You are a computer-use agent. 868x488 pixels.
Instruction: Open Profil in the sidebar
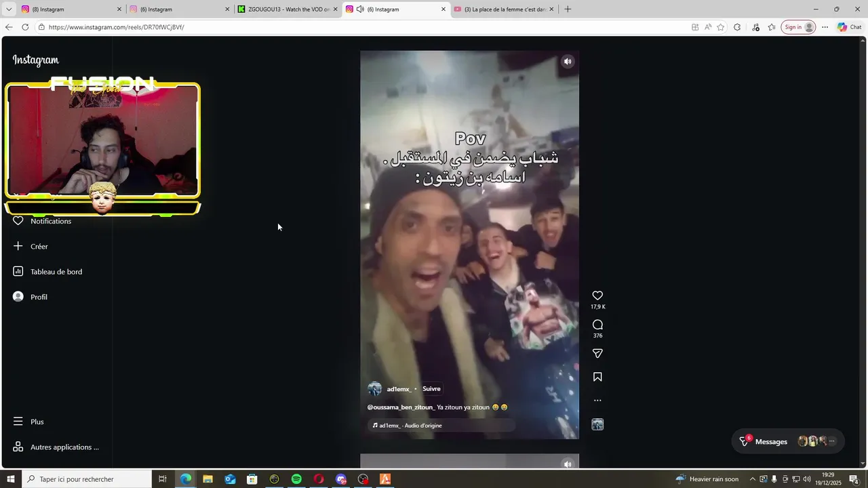pyautogui.click(x=31, y=297)
